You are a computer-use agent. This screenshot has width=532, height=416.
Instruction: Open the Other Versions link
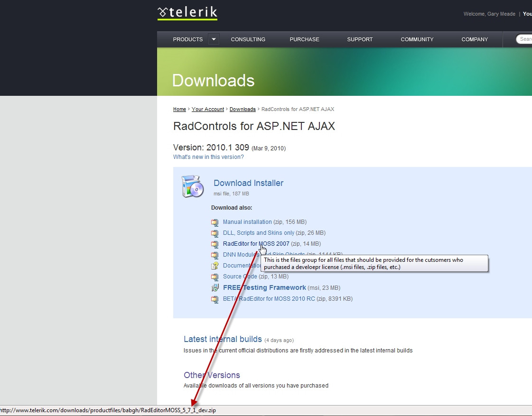pyautogui.click(x=212, y=375)
